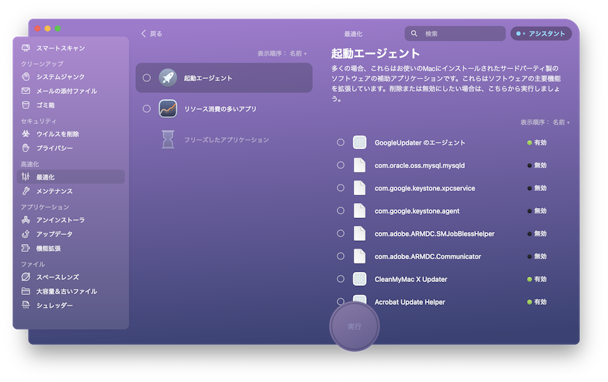The image size is (608, 382).
Task: Check the com.google.keystone.agent selection circle
Action: [x=340, y=211]
